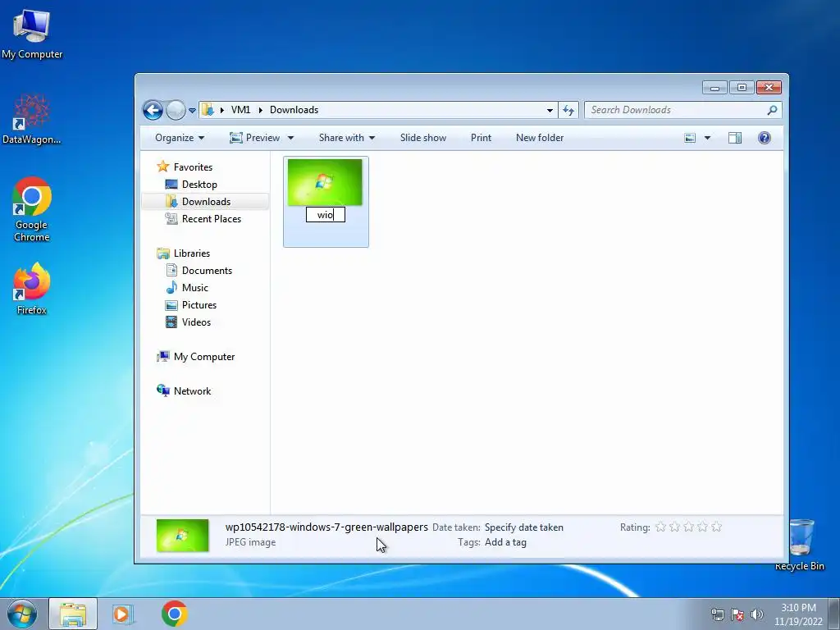Select the DataWagon desktop shortcut
Viewport: 840px width, 630px height.
pyautogui.click(x=32, y=119)
